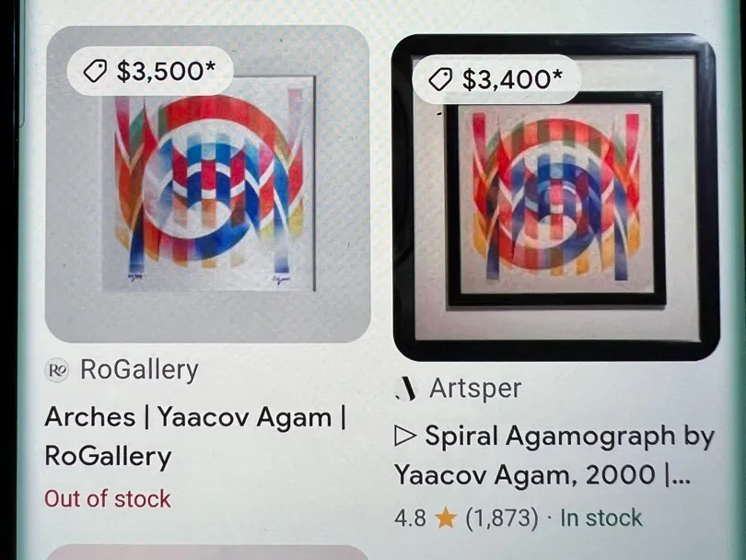Click the partially visible card below RoGallery listing
Image resolution: width=746 pixels, height=560 pixels.
207,553
